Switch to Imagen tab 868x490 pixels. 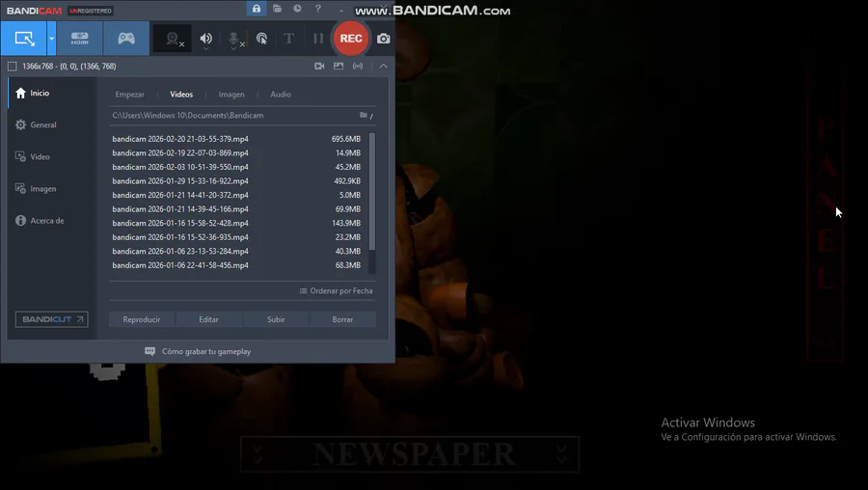click(x=231, y=95)
